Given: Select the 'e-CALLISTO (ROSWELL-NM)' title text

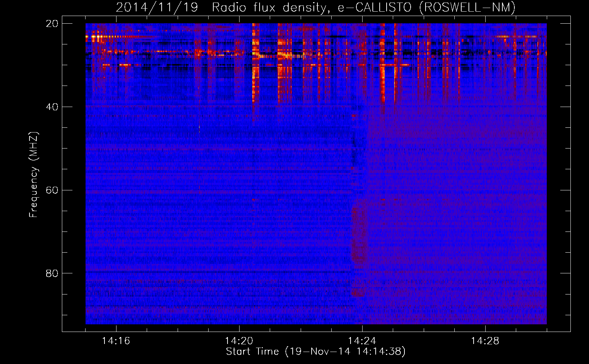Looking at the screenshot, I should [427, 8].
